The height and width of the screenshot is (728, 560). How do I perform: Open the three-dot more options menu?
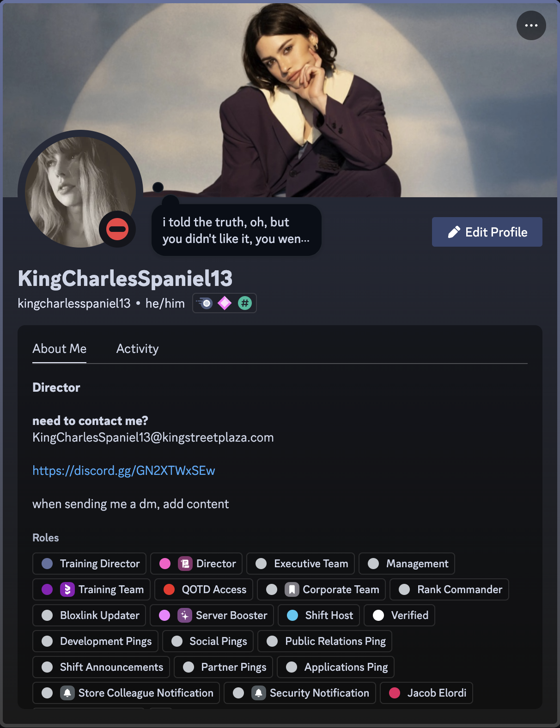coord(531,25)
